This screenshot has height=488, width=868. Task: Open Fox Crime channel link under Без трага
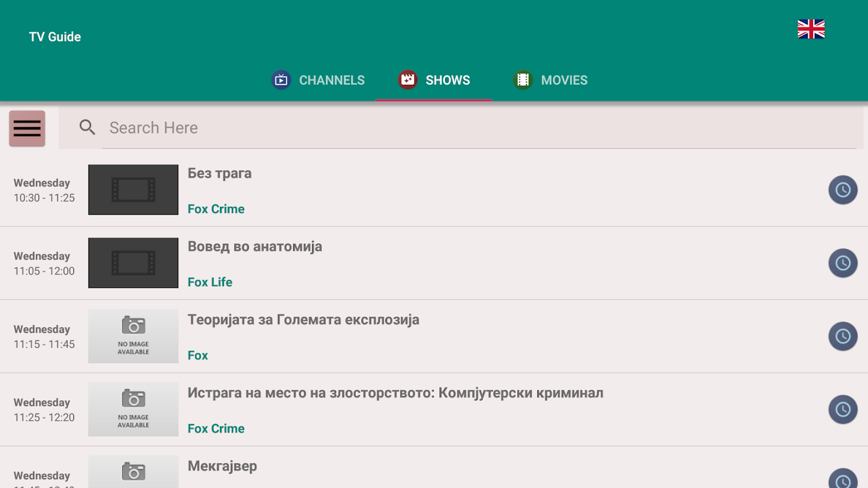tap(216, 209)
